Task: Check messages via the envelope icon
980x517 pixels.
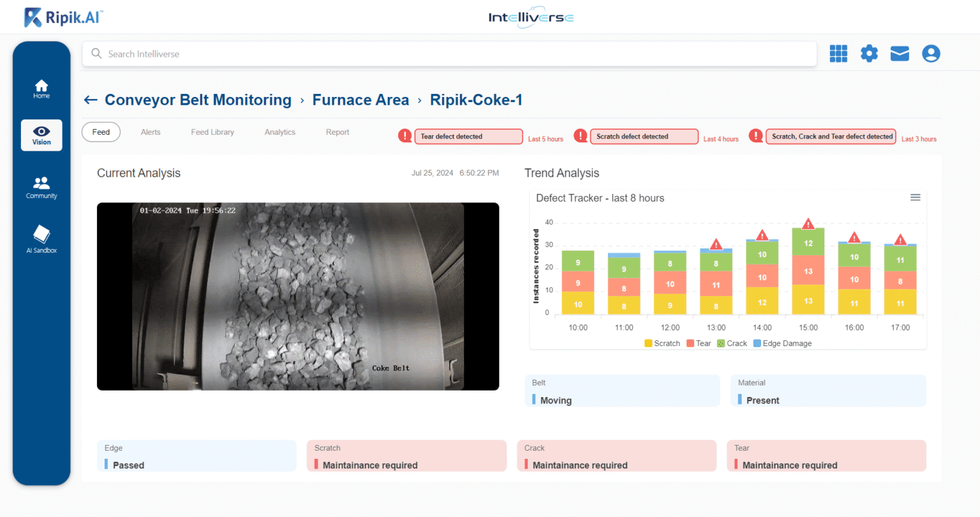Action: (x=900, y=54)
